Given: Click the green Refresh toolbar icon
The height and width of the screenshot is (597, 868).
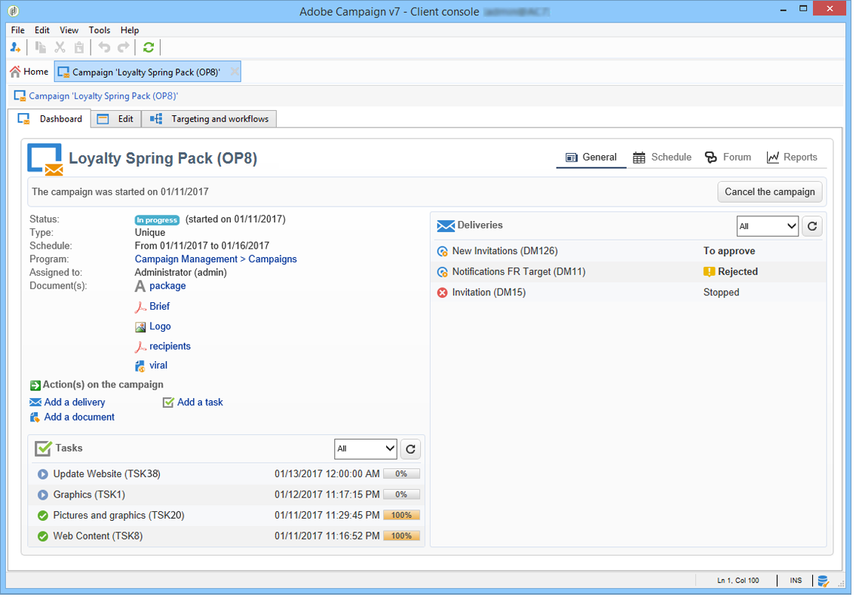Looking at the screenshot, I should click(149, 47).
